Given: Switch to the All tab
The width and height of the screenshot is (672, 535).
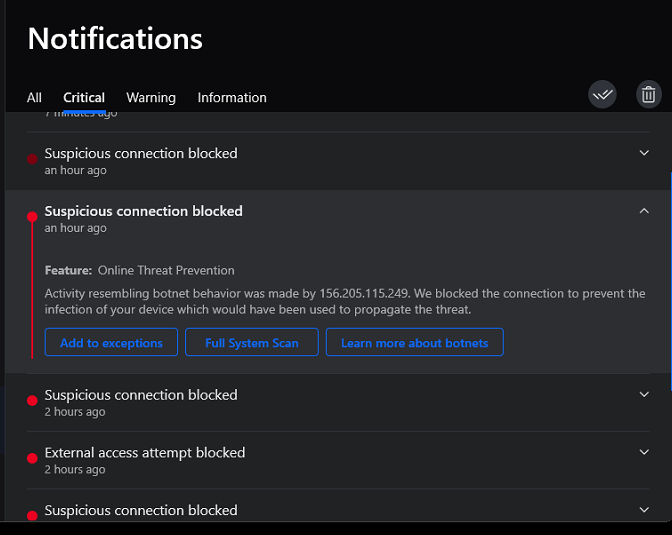Looking at the screenshot, I should (x=34, y=97).
